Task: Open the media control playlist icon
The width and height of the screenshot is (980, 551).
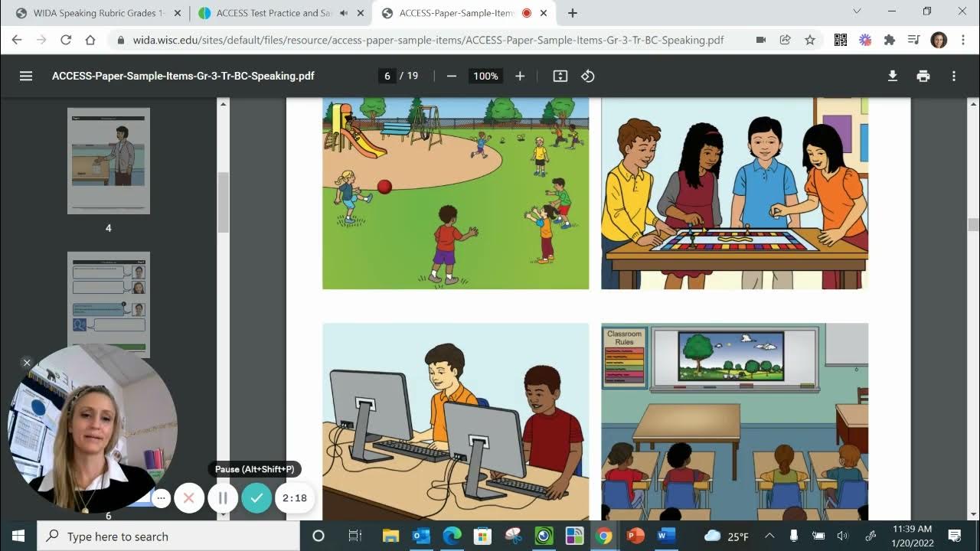Action: pos(913,40)
